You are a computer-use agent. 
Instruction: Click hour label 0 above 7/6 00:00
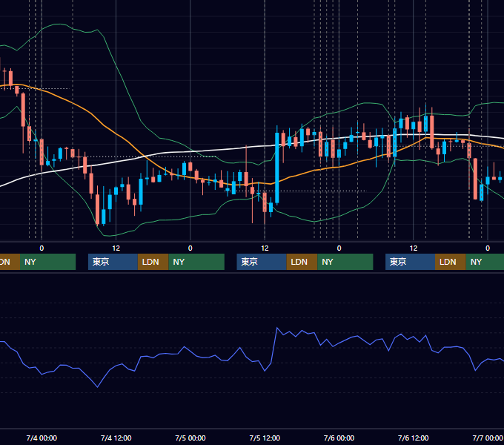click(x=339, y=248)
